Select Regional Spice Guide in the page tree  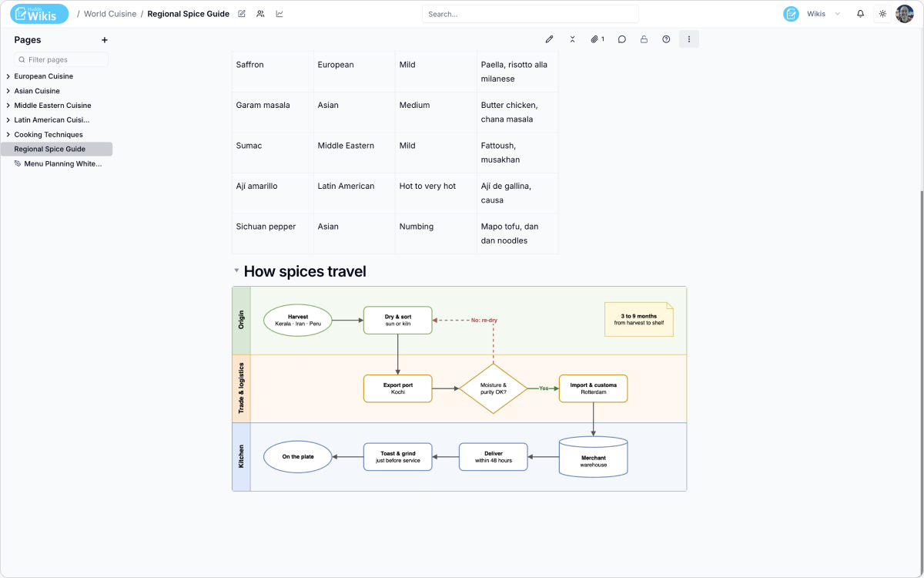click(57, 149)
